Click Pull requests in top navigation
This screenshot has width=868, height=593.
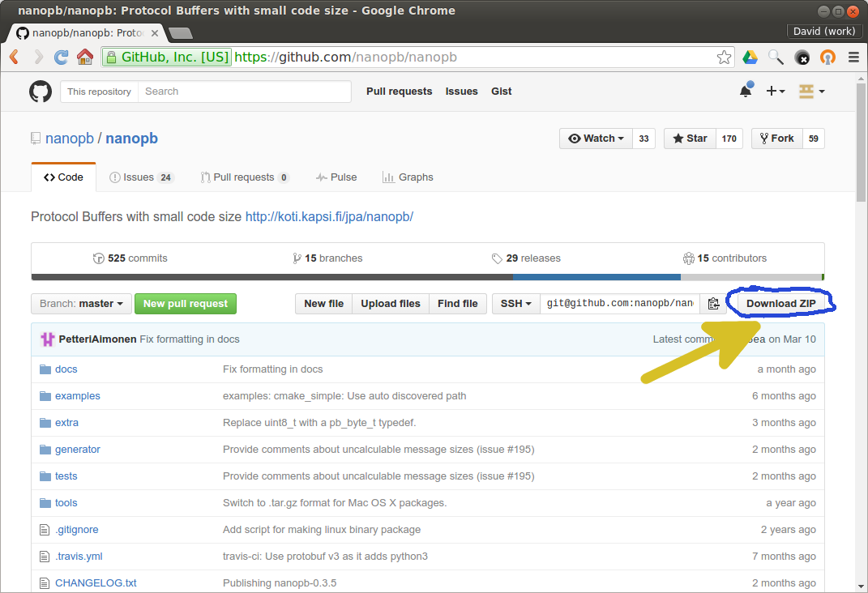(399, 92)
